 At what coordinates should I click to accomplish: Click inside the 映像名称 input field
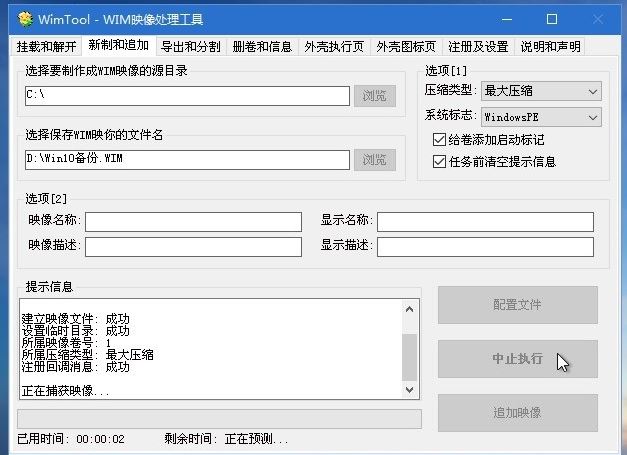(x=193, y=221)
